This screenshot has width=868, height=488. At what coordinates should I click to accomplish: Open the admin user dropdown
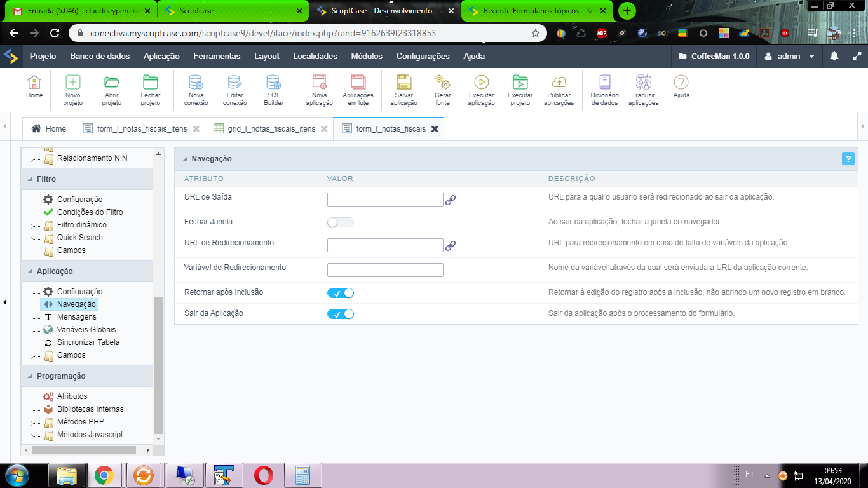point(789,57)
